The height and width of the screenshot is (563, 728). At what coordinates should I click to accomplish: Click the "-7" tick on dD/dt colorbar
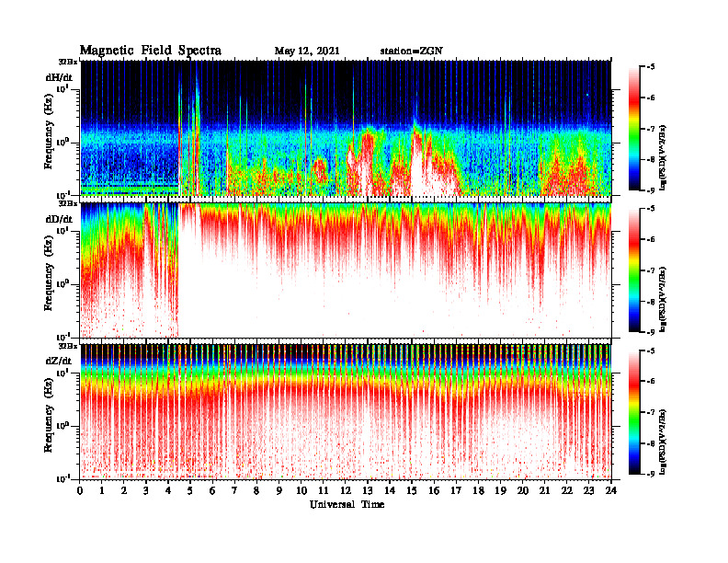point(651,270)
